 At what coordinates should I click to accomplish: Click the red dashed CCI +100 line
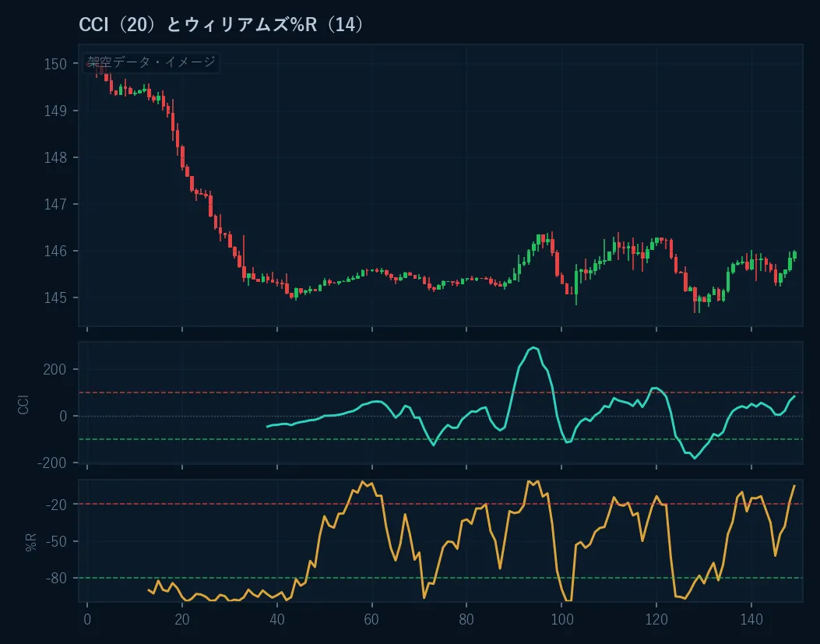coord(441,392)
